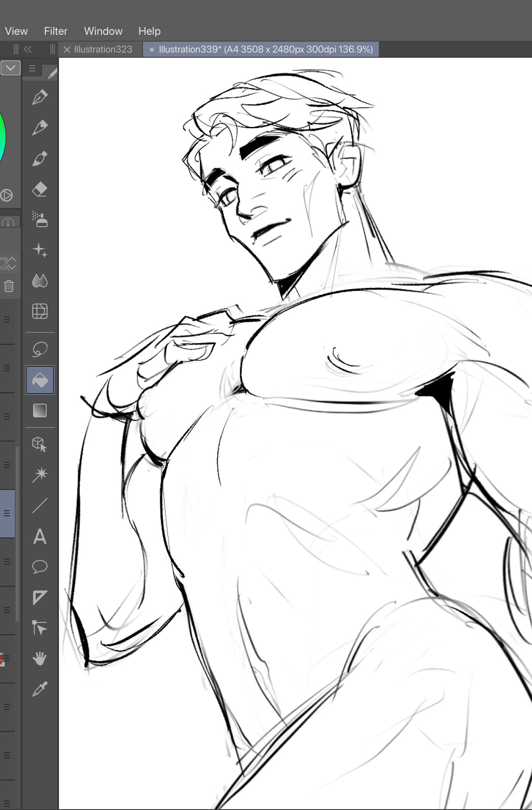The height and width of the screenshot is (810, 532).
Task: Click the left panel vertical scrollbar
Action: (x=17, y=534)
